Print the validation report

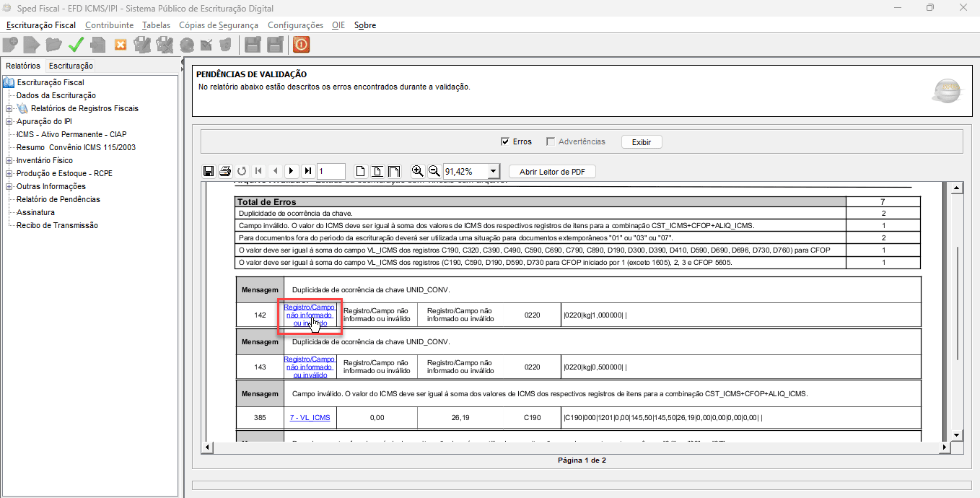point(224,171)
